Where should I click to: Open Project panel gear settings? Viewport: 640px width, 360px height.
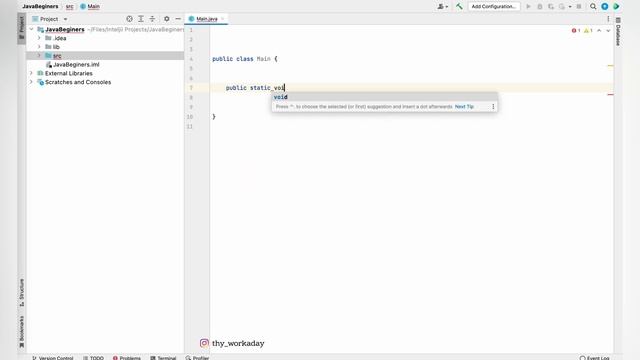[x=167, y=19]
